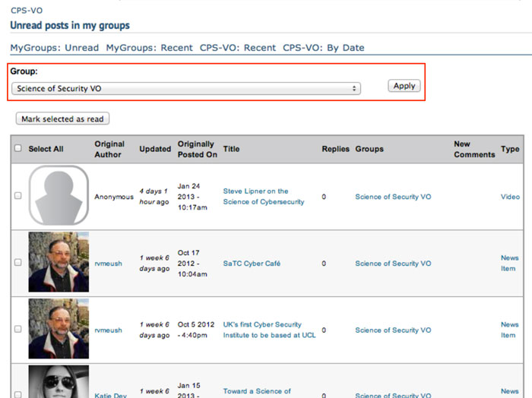Switch to MyGroups: Unread tab
The width and height of the screenshot is (532, 398).
[x=54, y=48]
